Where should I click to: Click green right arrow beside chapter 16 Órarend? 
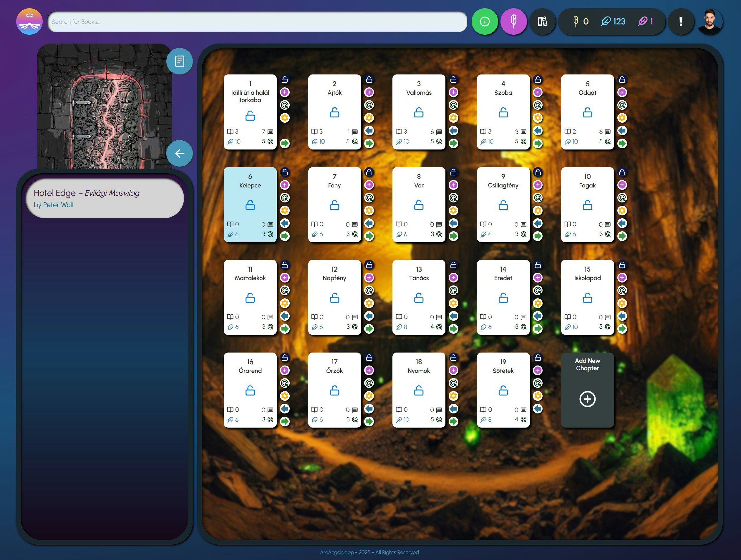[284, 421]
